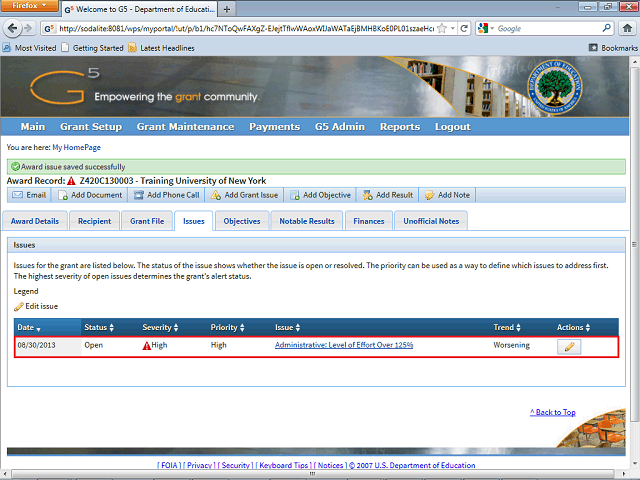Click the Add Result icon
Screen dimensions: 640x480
[367, 195]
